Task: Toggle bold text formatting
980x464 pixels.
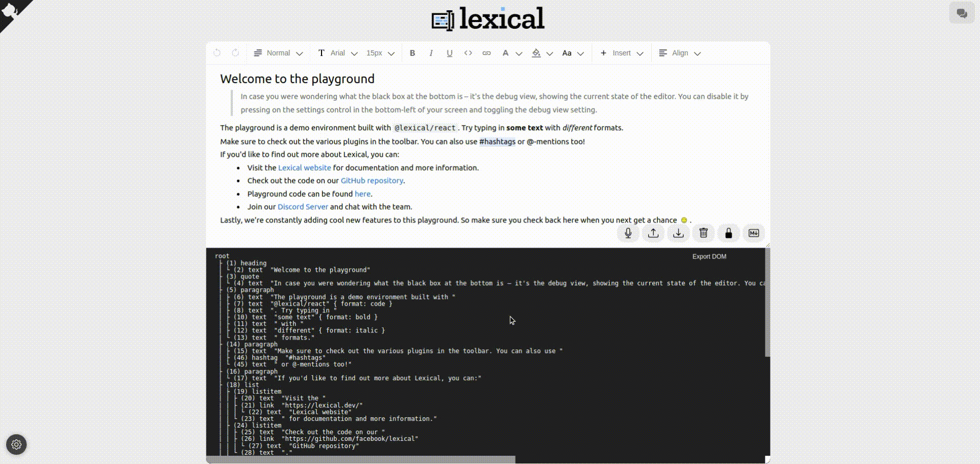Action: pyautogui.click(x=412, y=53)
